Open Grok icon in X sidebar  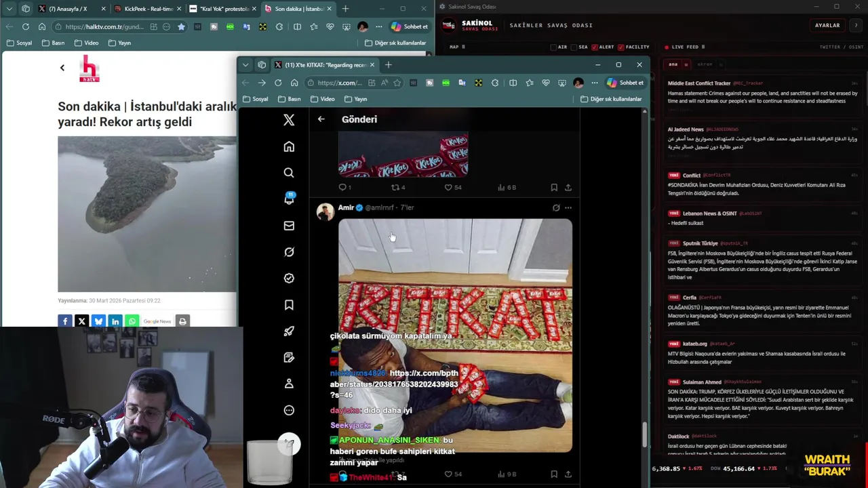tap(289, 252)
